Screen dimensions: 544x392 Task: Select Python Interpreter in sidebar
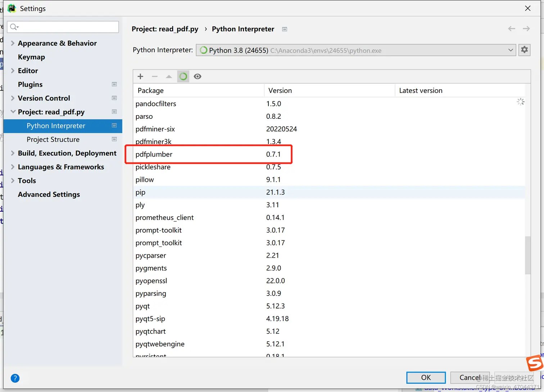pos(63,126)
